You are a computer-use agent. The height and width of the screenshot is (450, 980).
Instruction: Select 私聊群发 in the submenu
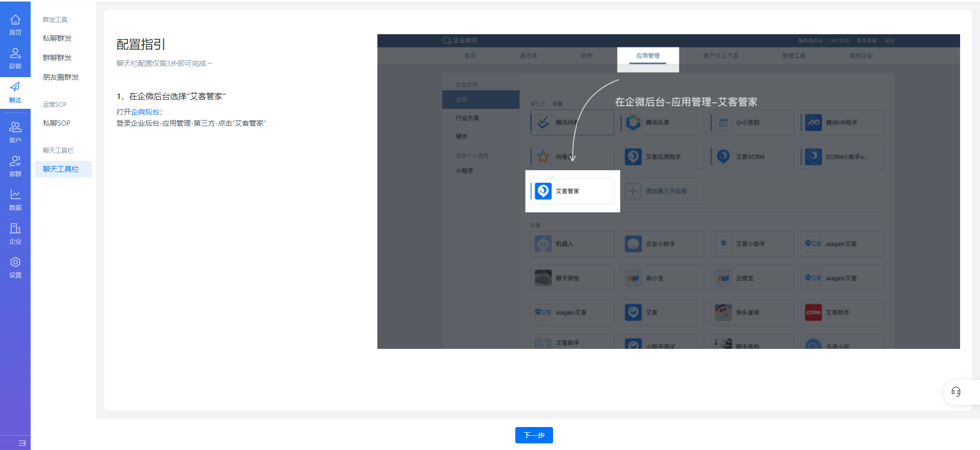click(57, 38)
